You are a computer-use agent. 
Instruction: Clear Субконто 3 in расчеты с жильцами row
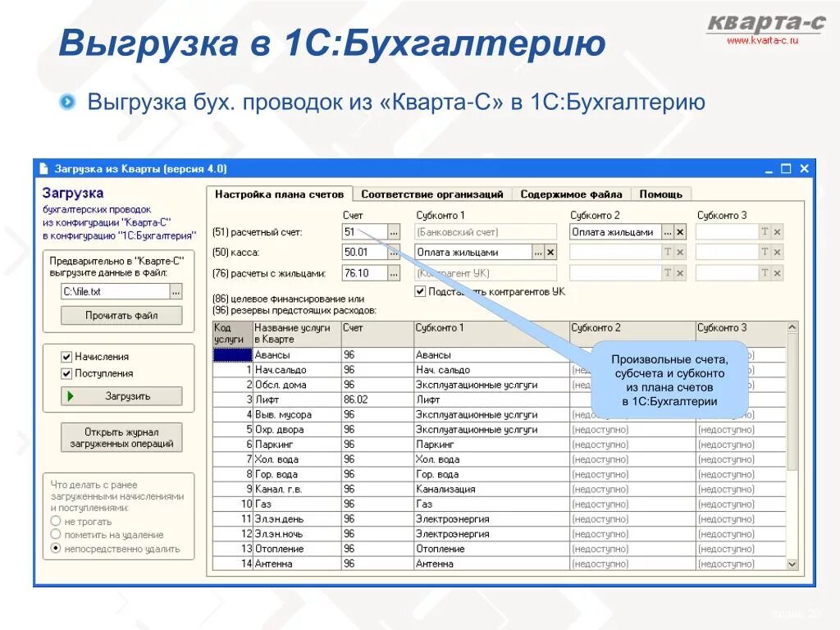(x=778, y=273)
